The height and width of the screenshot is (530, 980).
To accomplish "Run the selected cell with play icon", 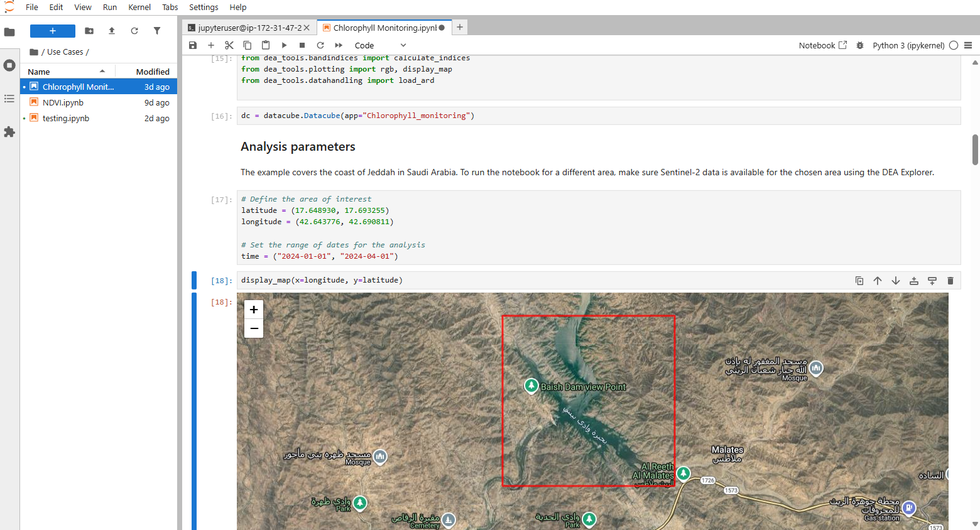I will 284,45.
